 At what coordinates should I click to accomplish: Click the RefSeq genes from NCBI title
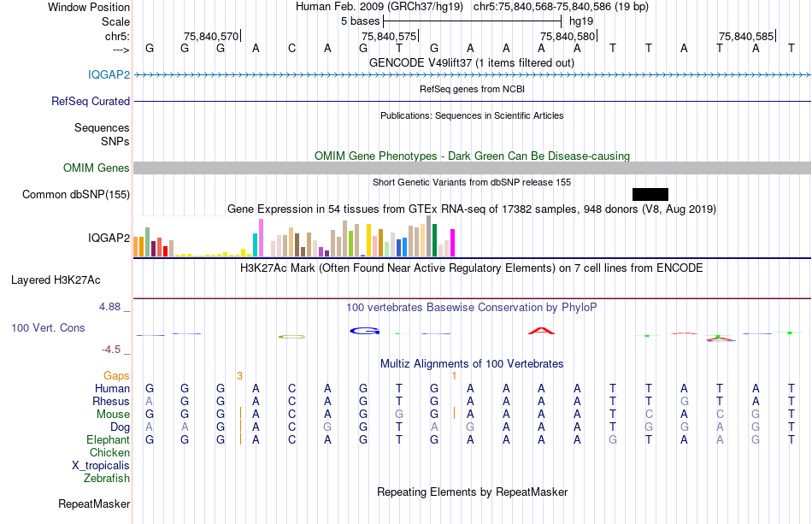point(472,89)
